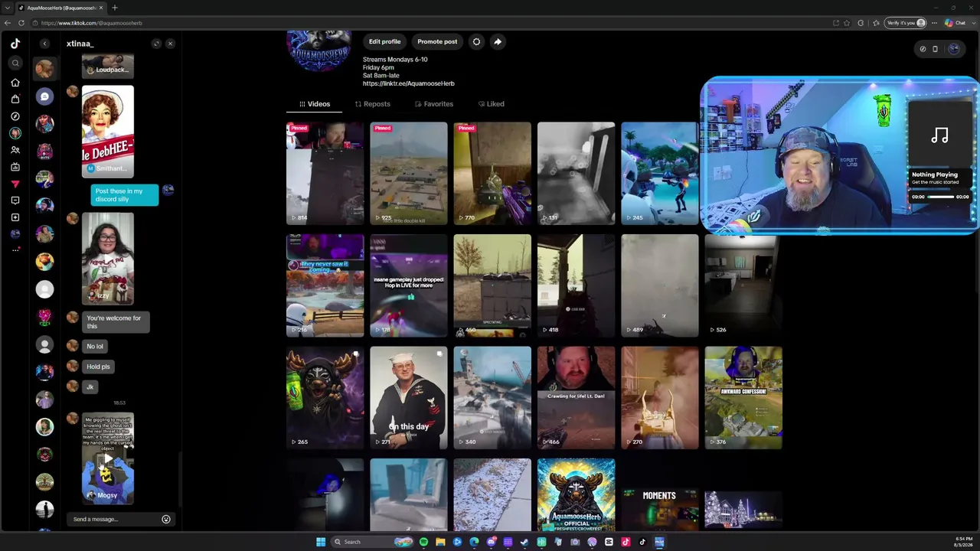980x551 pixels.
Task: Click the 'Hold pls' chat message
Action: 98,367
